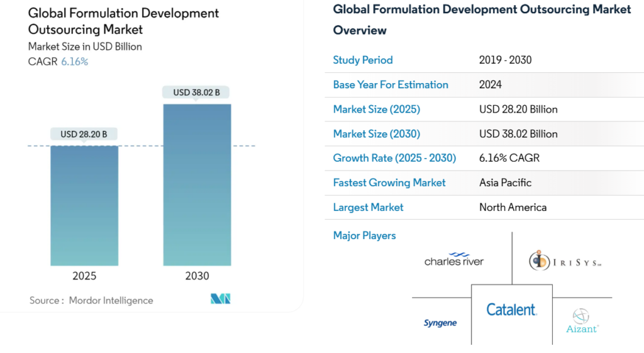Viewport: 644px width, 353px height.
Task: Select the 2030 bar in chart
Action: pyautogui.click(x=197, y=185)
